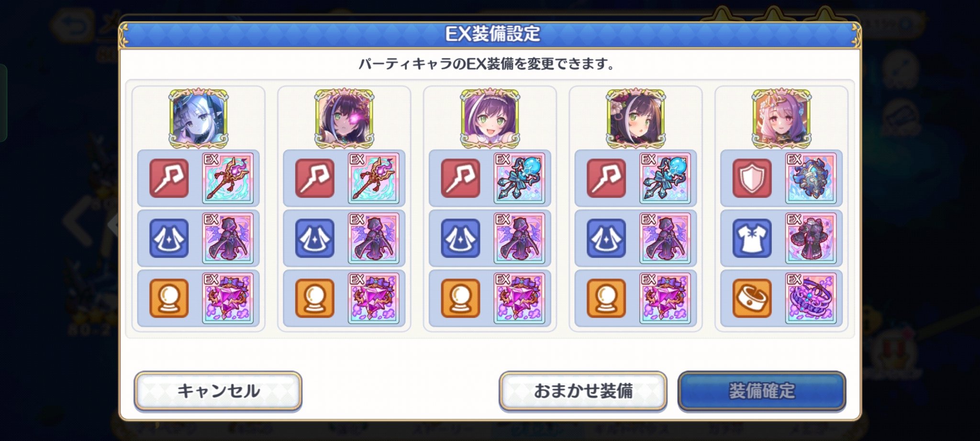Select fourth character's blue orb staff
This screenshot has height=441, width=980.
click(x=665, y=178)
